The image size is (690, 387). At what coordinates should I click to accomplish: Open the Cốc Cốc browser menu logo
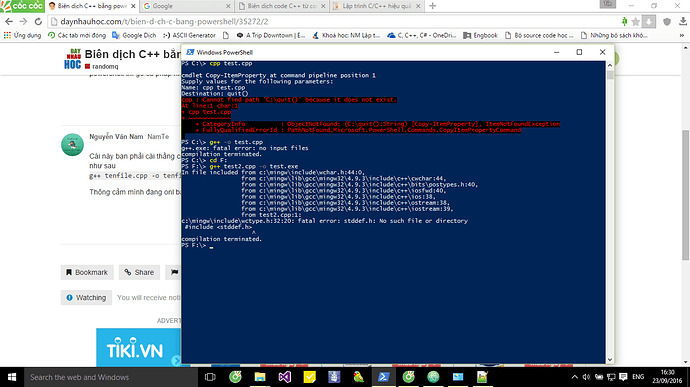click(22, 6)
